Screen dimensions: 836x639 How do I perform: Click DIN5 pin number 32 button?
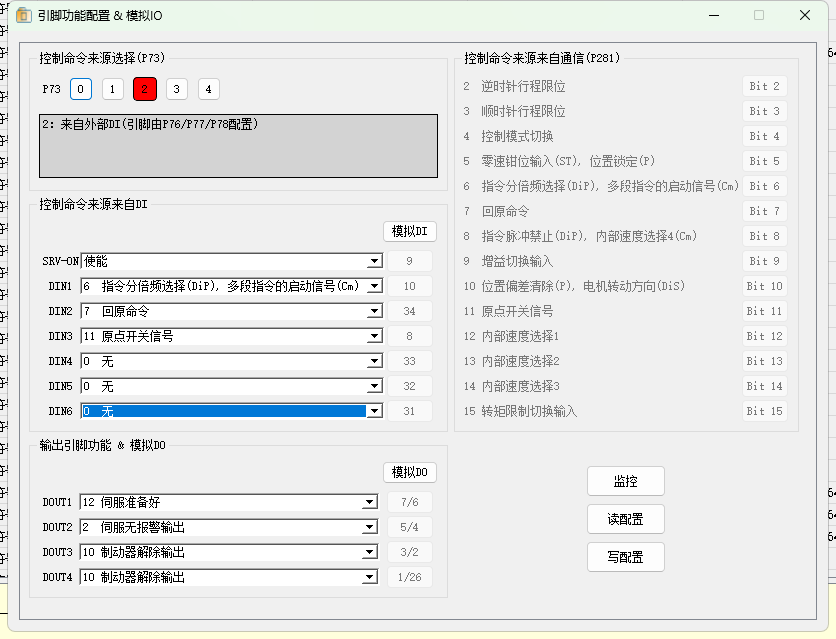pyautogui.click(x=409, y=386)
